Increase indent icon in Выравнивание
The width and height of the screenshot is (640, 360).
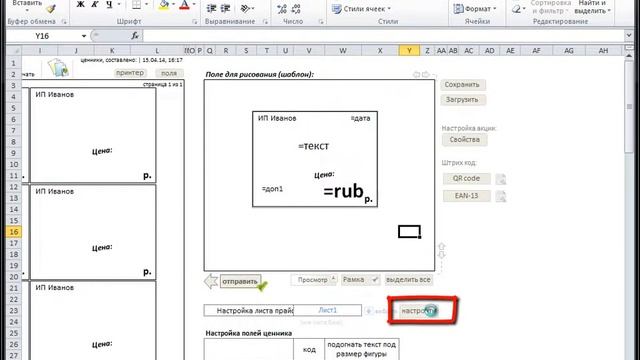click(x=225, y=9)
